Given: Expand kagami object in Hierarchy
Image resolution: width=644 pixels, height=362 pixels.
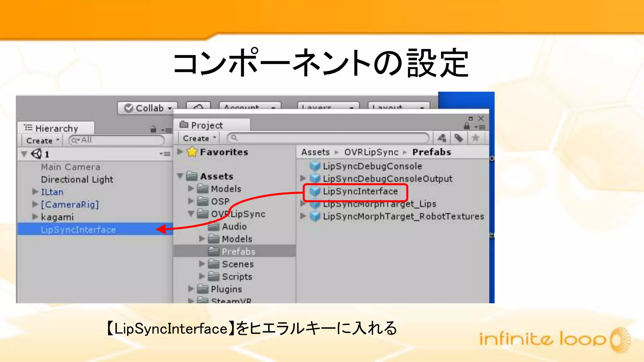Looking at the screenshot, I should click(35, 217).
